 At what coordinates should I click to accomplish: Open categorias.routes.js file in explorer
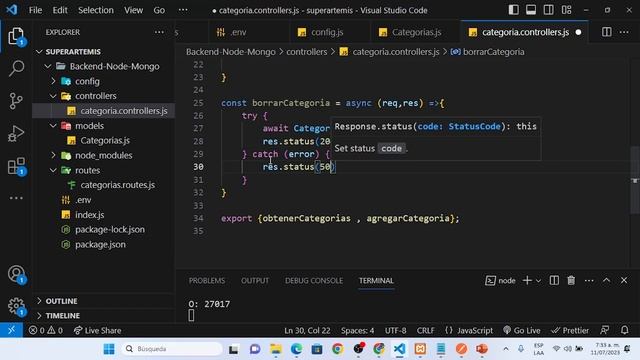(x=104, y=185)
